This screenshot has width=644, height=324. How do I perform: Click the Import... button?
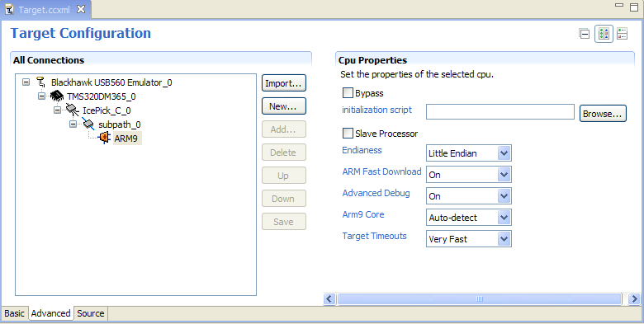click(284, 83)
